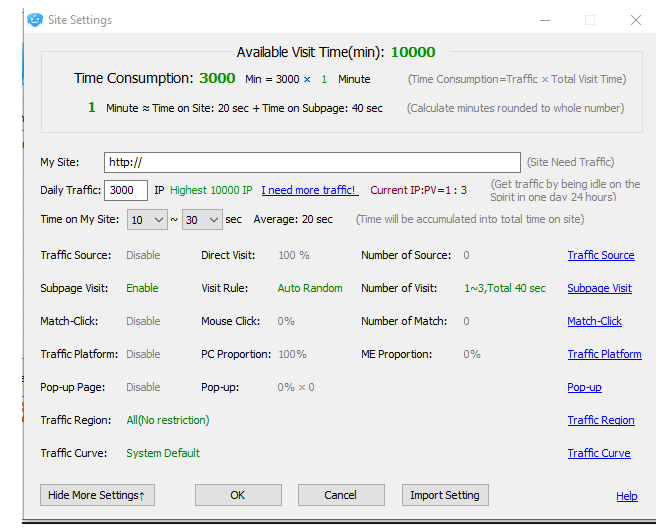This screenshot has width=668, height=531.
Task: Open Traffic Curve settings link
Action: 599,453
